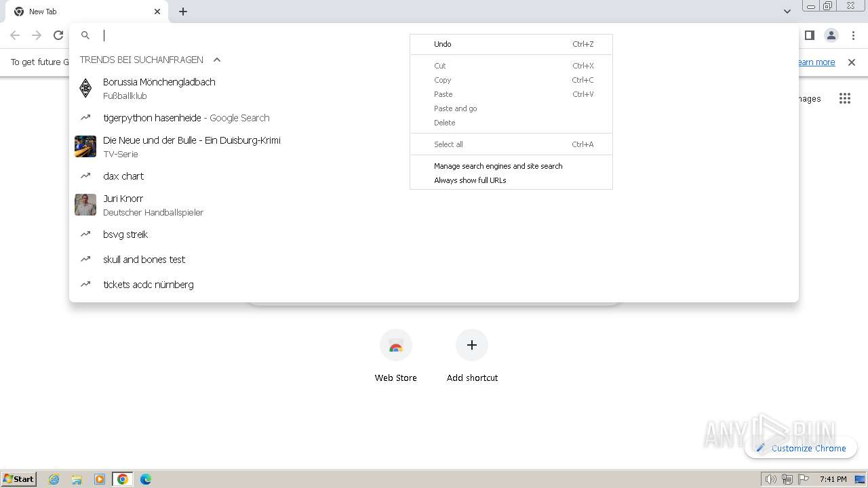Screen dimensions: 868x488
Task: Click the trending icon beside dax chart
Action: point(85,176)
